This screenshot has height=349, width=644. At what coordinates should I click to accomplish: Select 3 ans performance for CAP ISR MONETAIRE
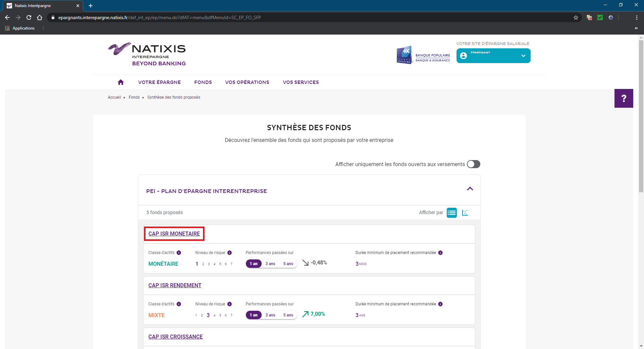point(270,264)
